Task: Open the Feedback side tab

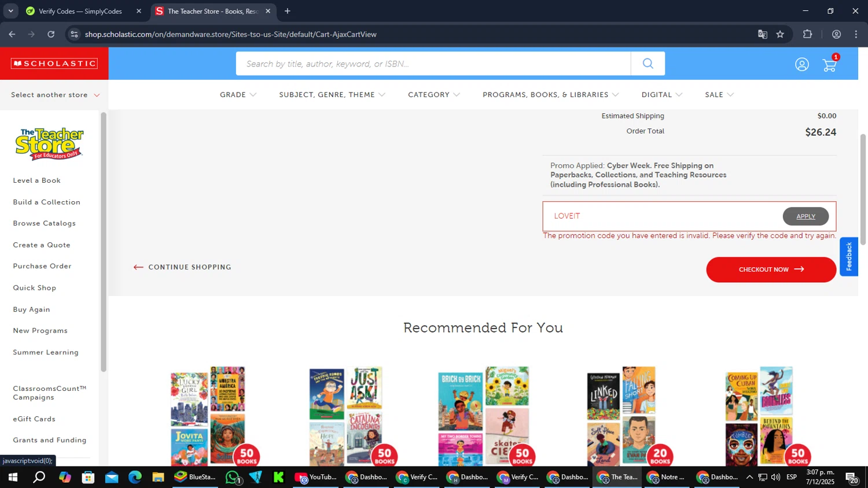Action: tap(849, 257)
